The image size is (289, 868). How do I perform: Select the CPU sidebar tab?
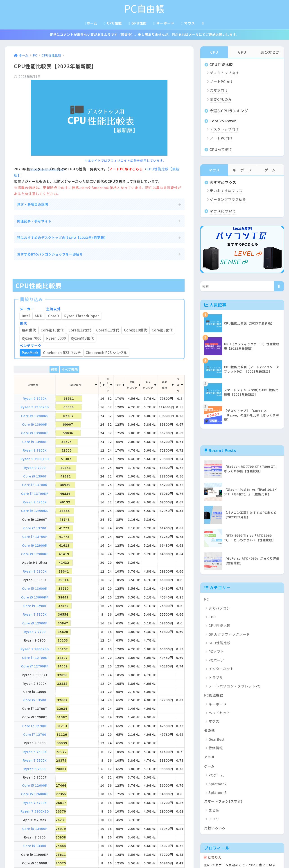coord(214,52)
